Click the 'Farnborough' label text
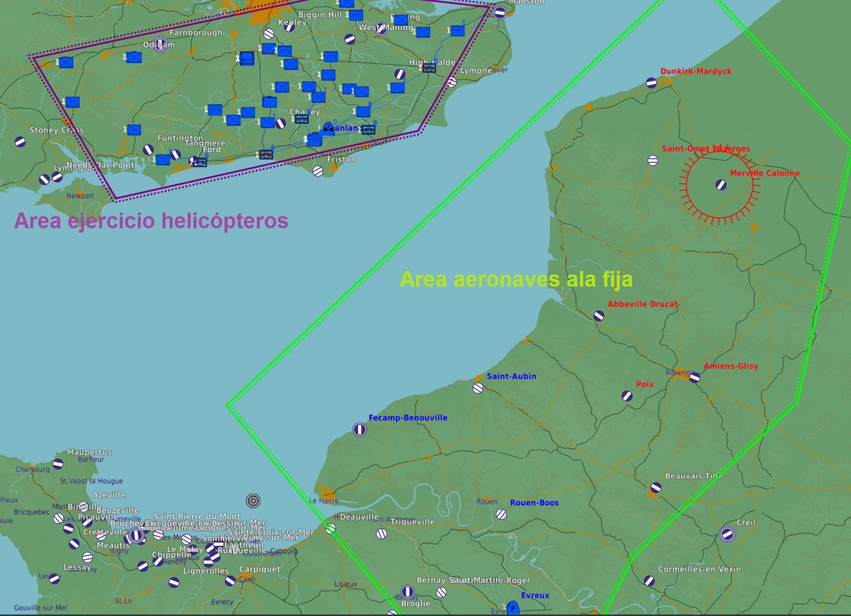Screen dimensions: 851x616 196,32
